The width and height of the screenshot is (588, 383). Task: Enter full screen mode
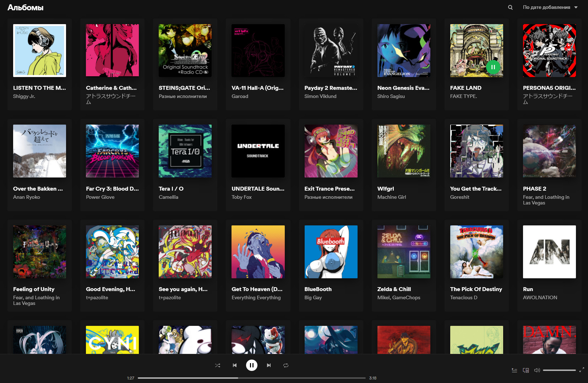[582, 370]
